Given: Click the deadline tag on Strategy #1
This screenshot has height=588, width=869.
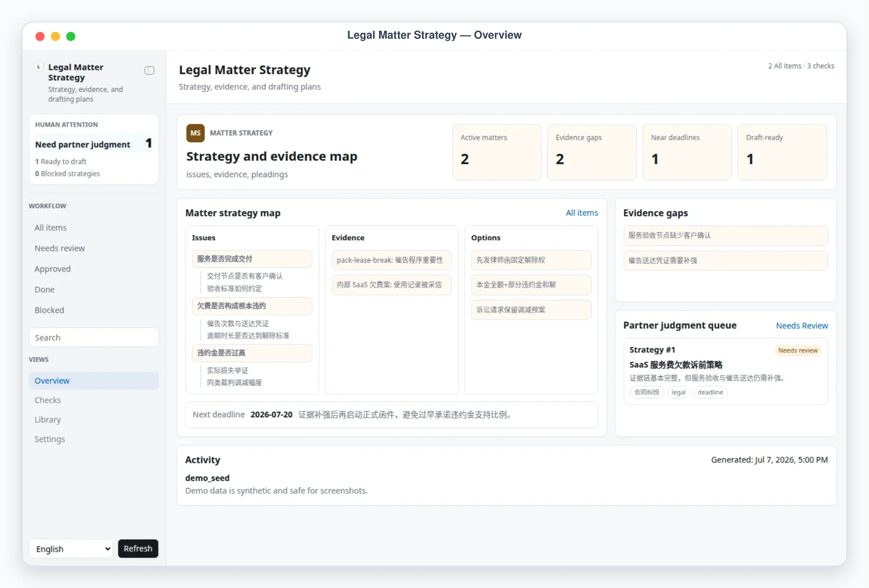Looking at the screenshot, I should [x=710, y=392].
